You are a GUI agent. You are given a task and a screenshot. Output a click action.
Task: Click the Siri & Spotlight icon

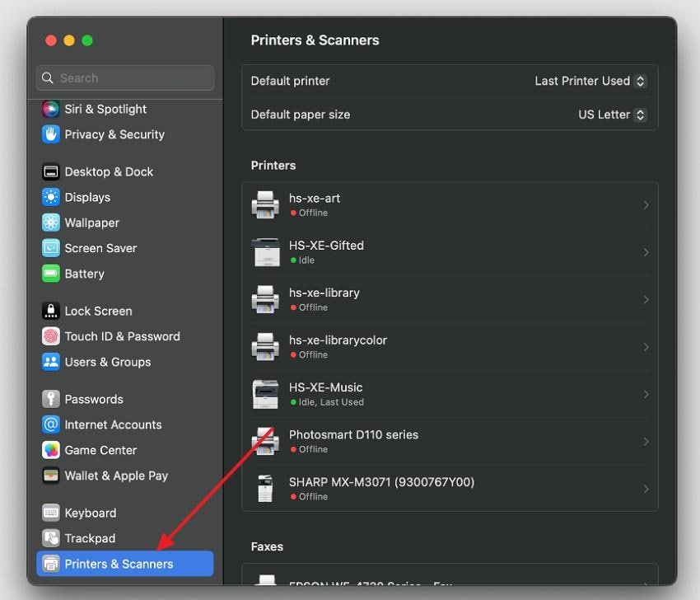[50, 109]
